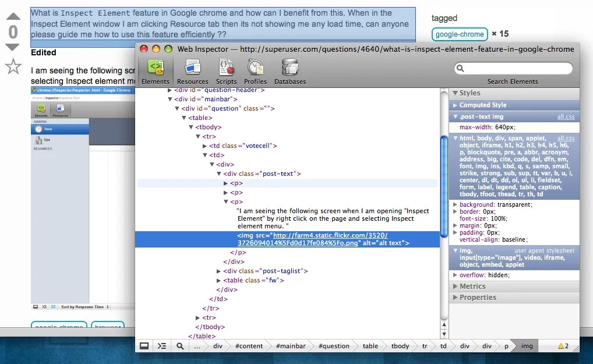Viewport: 593px width, 364px height.
Task: Collapse the div id="mainbar" node
Action: 170,99
